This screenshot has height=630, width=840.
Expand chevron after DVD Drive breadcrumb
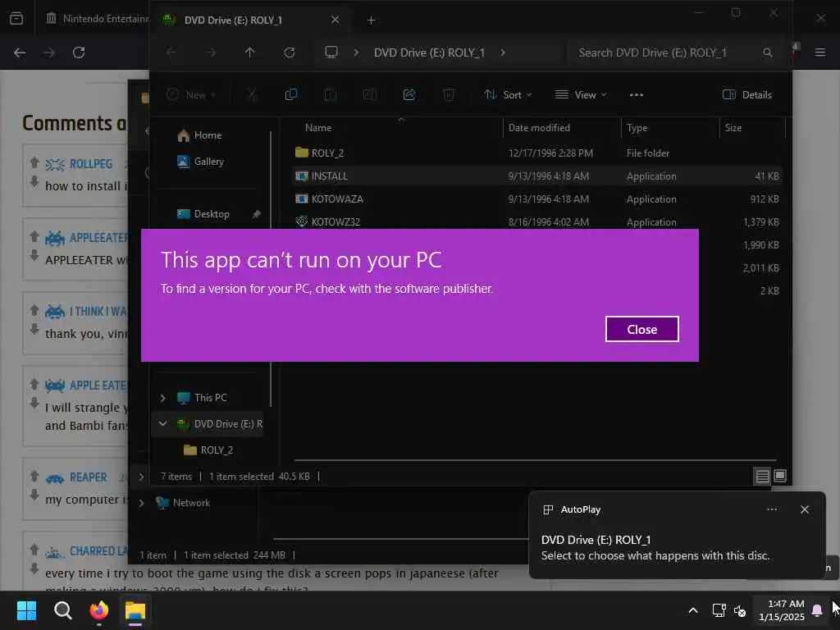pyautogui.click(x=503, y=52)
